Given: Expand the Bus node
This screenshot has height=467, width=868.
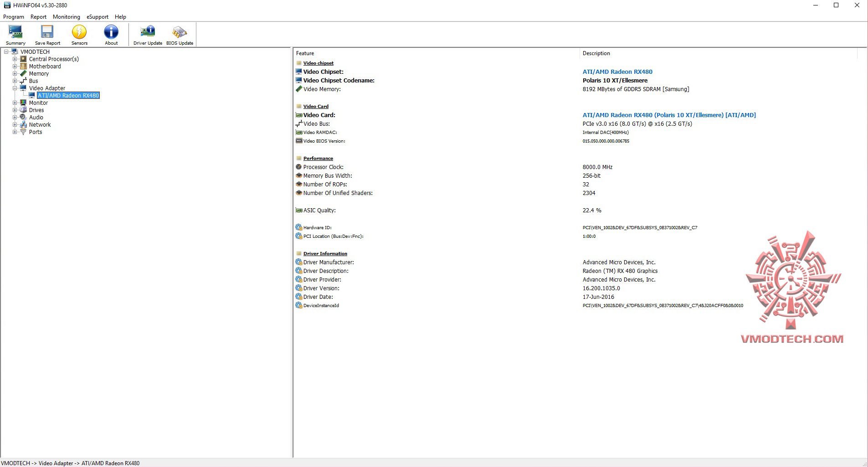Looking at the screenshot, I should [15, 81].
